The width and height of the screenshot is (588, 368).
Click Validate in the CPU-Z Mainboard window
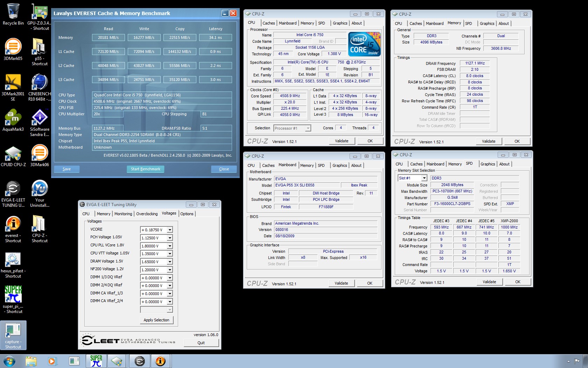341,283
